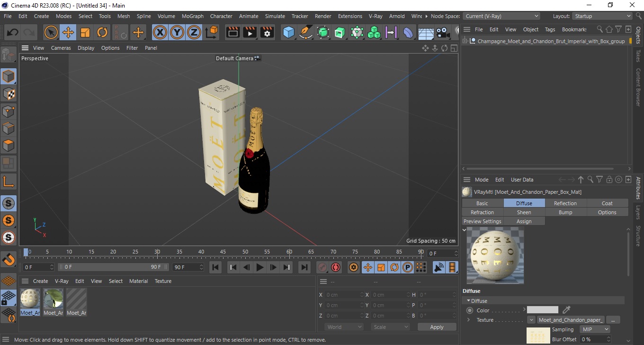
Task: Toggle Point Level Animation dots icon
Action: tap(420, 267)
